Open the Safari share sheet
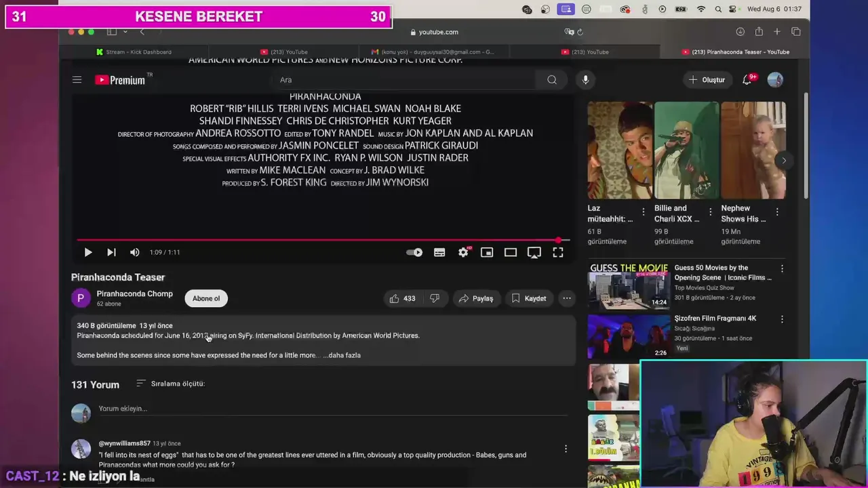The width and height of the screenshot is (868, 488). (759, 32)
